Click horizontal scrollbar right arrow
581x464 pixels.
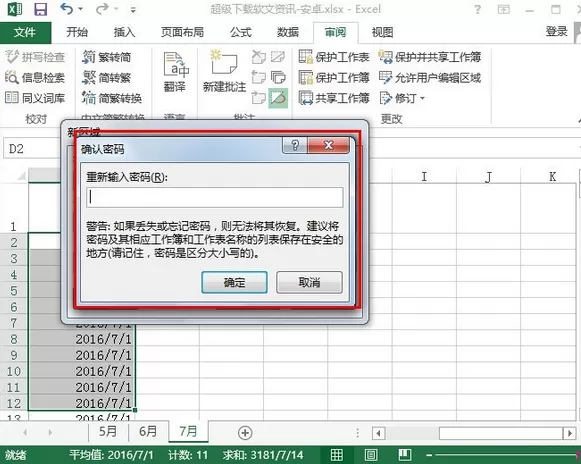click(x=570, y=433)
